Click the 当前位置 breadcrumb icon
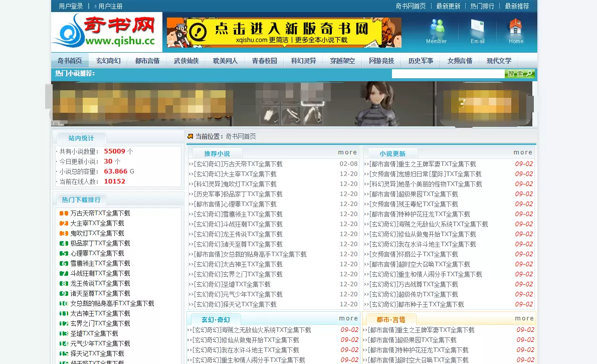The height and width of the screenshot is (364, 597). point(190,136)
